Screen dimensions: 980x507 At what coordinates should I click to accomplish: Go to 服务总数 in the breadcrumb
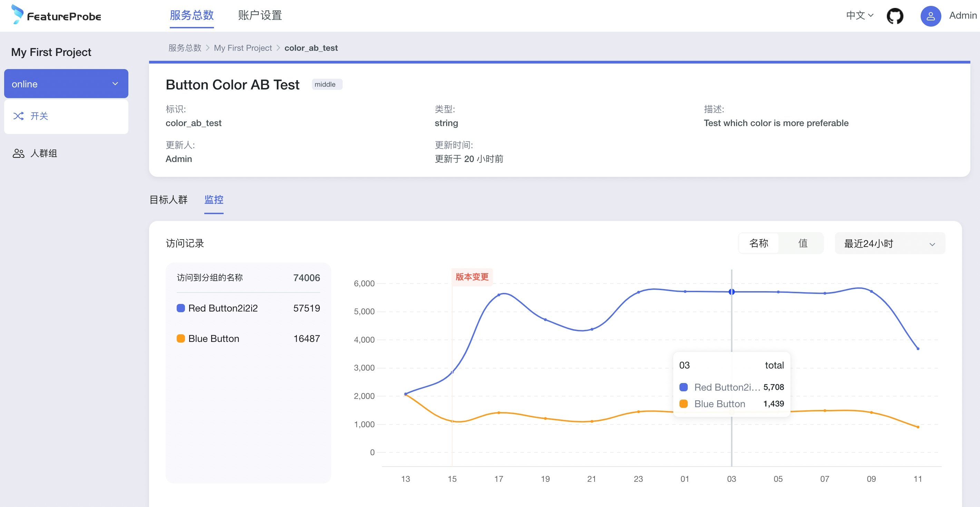tap(185, 48)
